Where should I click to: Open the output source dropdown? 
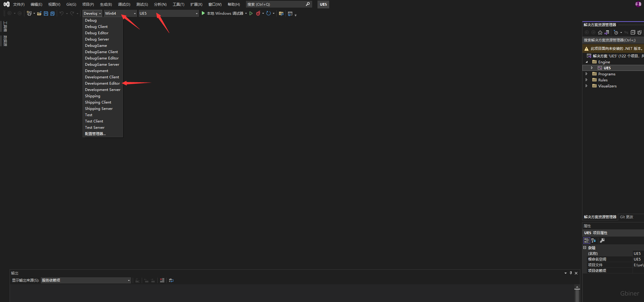pos(86,280)
